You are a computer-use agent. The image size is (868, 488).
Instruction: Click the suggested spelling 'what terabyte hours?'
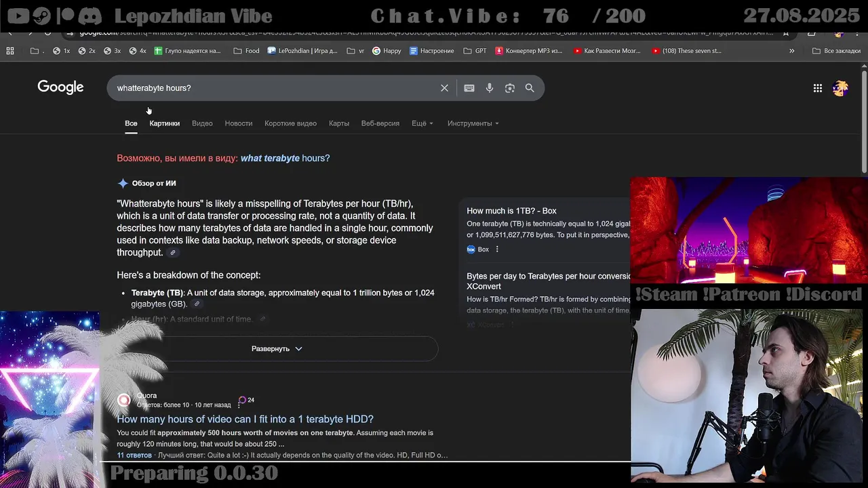pos(285,158)
